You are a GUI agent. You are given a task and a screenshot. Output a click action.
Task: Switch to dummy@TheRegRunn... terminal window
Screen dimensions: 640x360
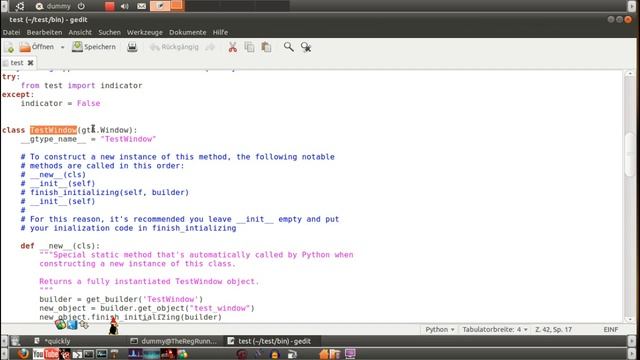coord(173,341)
